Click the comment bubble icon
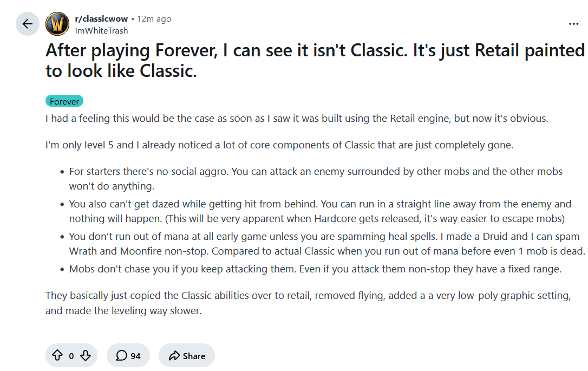 coord(121,355)
